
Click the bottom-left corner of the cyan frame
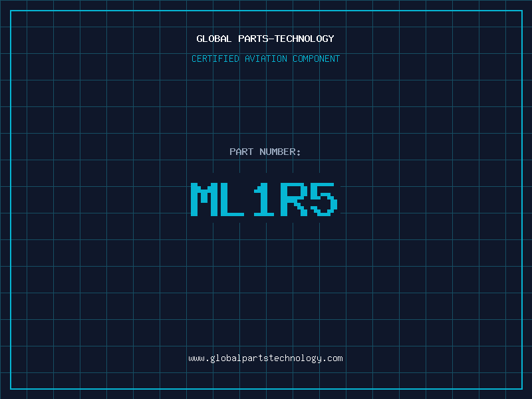[11, 388]
